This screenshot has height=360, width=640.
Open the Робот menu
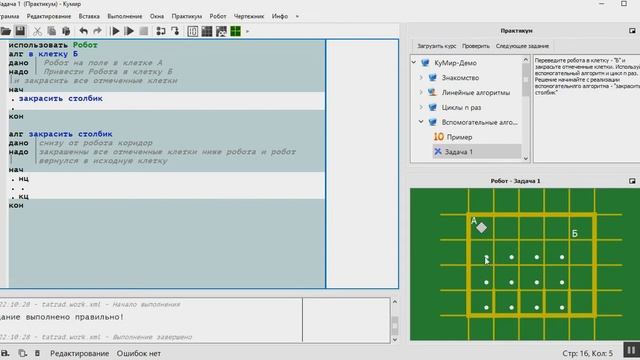click(x=218, y=16)
